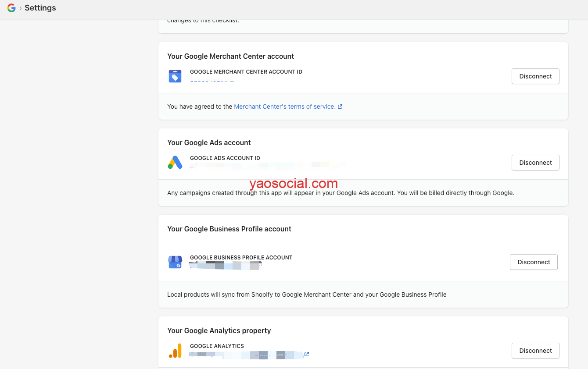Click 'Your Google Merchant Center account' heading
Viewport: 588px width, 369px height.
(x=230, y=56)
